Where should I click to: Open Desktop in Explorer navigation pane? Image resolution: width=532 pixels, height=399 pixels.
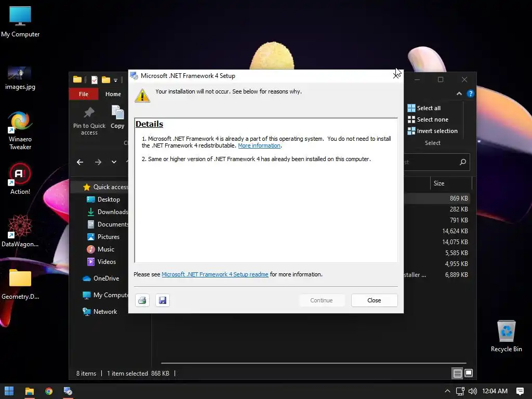103,199
